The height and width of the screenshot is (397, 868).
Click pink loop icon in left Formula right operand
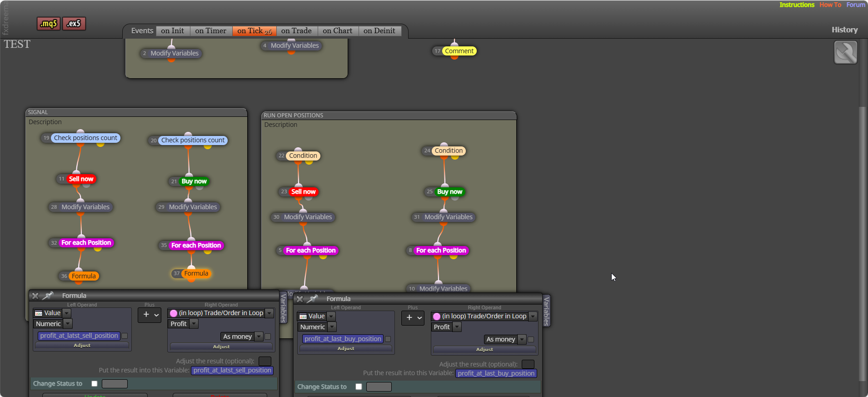[x=174, y=313]
